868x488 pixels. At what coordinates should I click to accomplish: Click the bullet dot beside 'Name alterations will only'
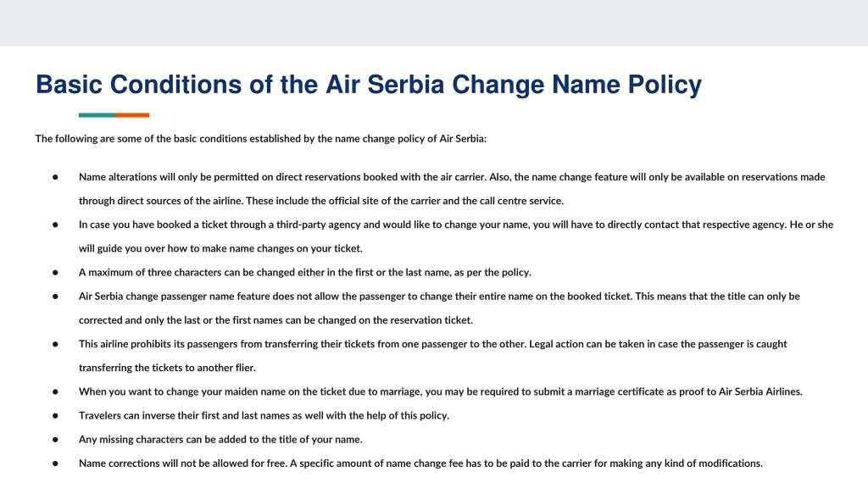[x=55, y=177]
